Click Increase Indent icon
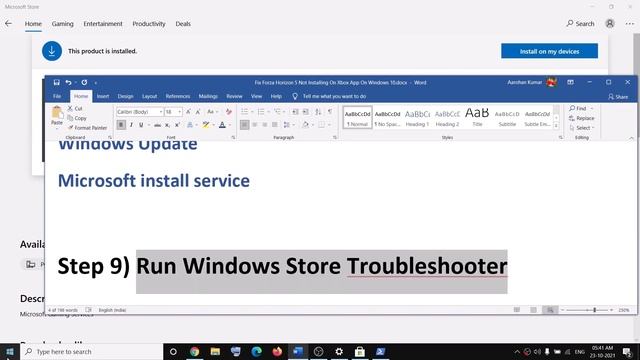 (305, 111)
